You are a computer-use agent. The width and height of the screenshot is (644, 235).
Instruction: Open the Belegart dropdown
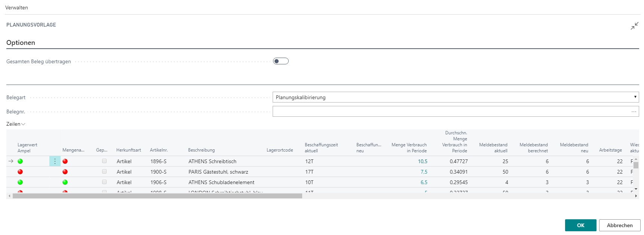456,97
